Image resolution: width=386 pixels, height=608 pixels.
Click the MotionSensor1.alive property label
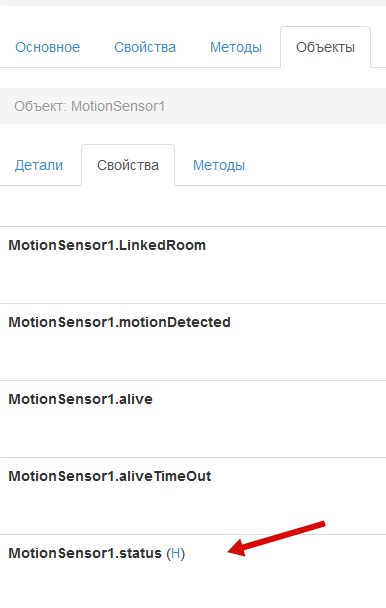click(x=81, y=399)
